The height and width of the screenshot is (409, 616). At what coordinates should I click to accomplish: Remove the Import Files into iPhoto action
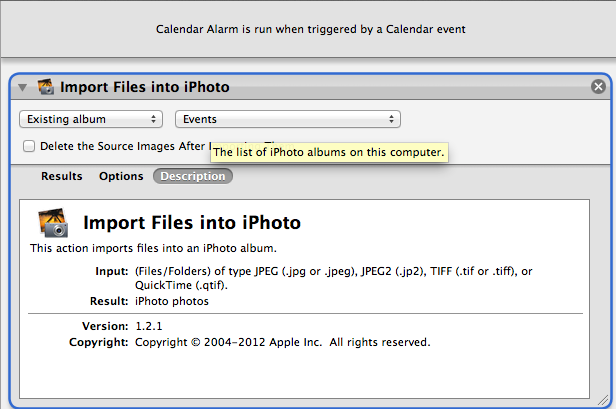point(598,86)
